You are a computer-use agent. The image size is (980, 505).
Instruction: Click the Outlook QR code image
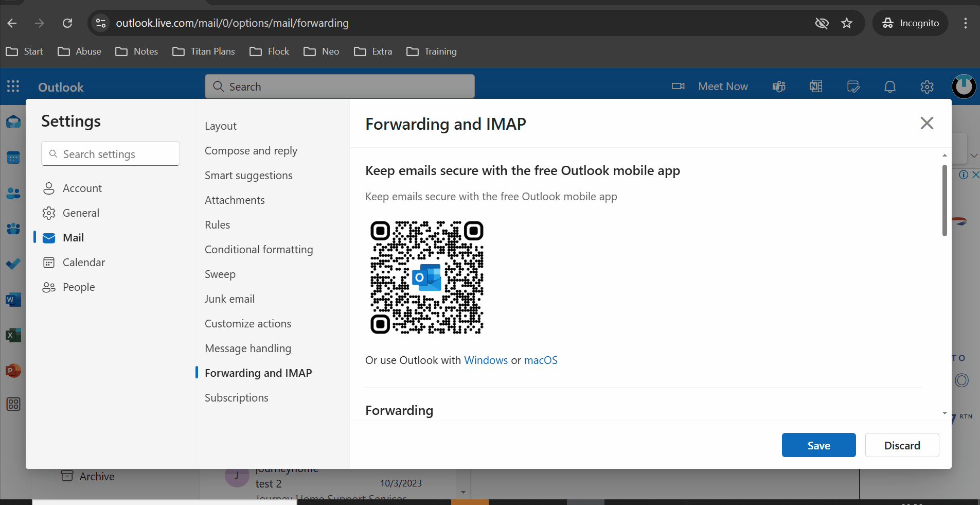(427, 277)
